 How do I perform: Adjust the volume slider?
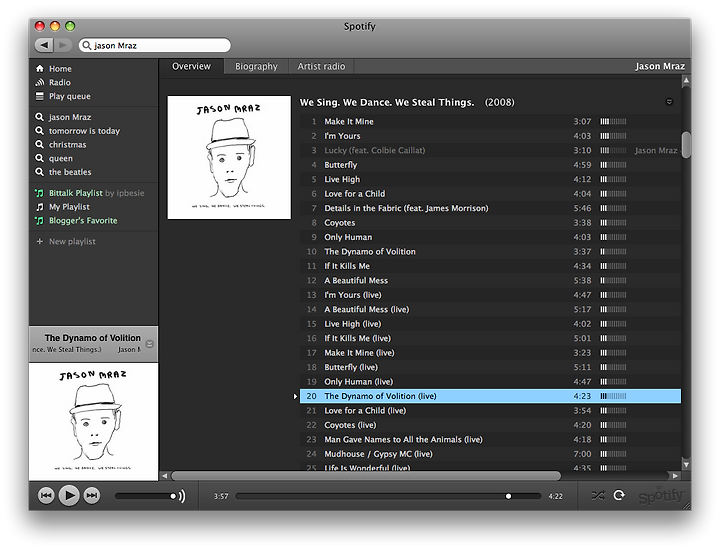(x=146, y=496)
